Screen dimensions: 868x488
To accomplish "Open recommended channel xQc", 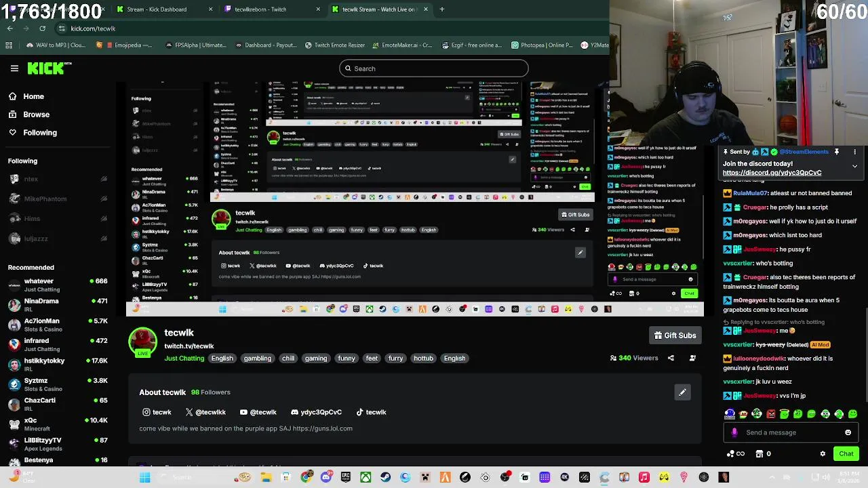I will (58, 424).
